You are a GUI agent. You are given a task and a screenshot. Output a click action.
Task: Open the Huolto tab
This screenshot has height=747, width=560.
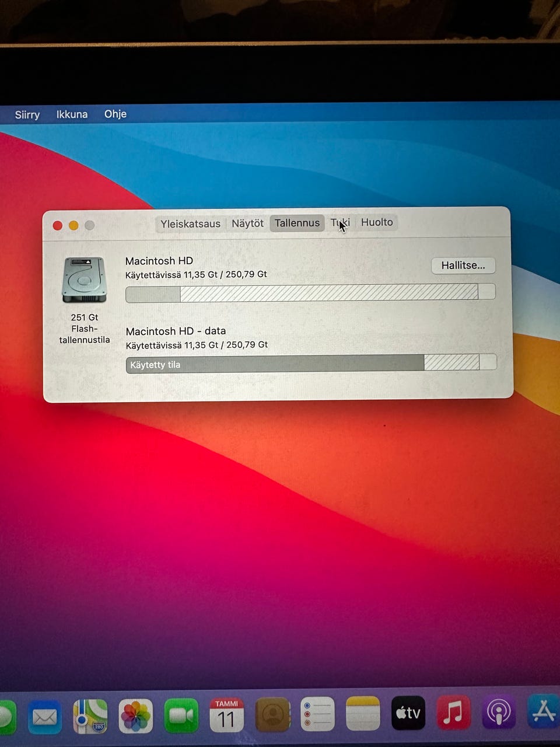point(377,222)
